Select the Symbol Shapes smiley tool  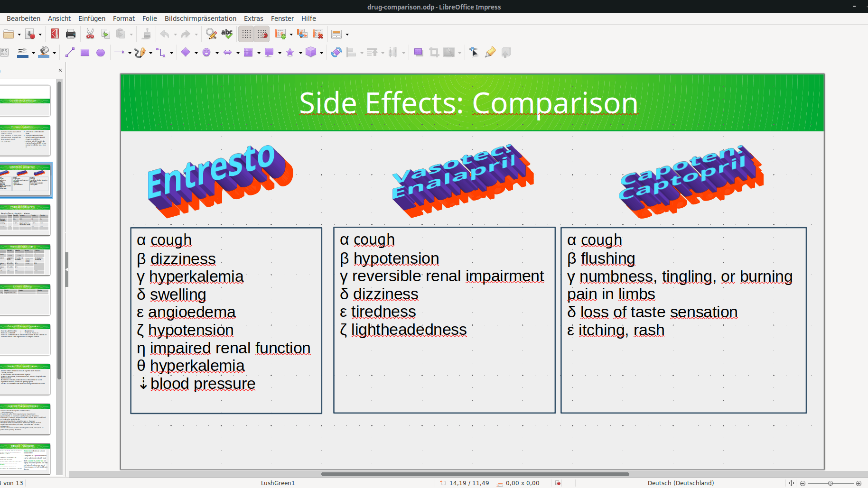(206, 52)
